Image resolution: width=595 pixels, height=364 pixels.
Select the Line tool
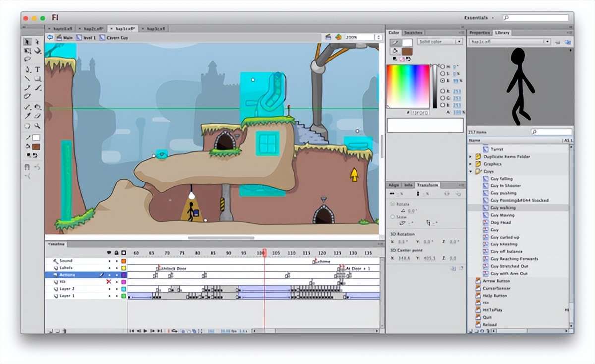click(x=27, y=78)
